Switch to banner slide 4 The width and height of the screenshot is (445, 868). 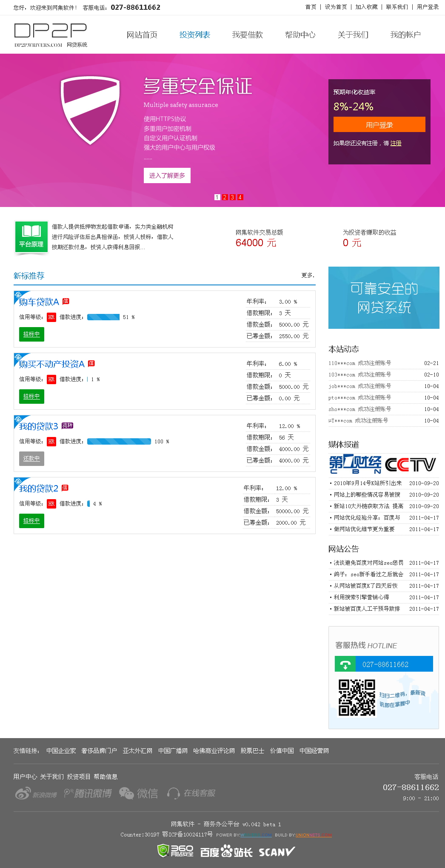pyautogui.click(x=240, y=197)
